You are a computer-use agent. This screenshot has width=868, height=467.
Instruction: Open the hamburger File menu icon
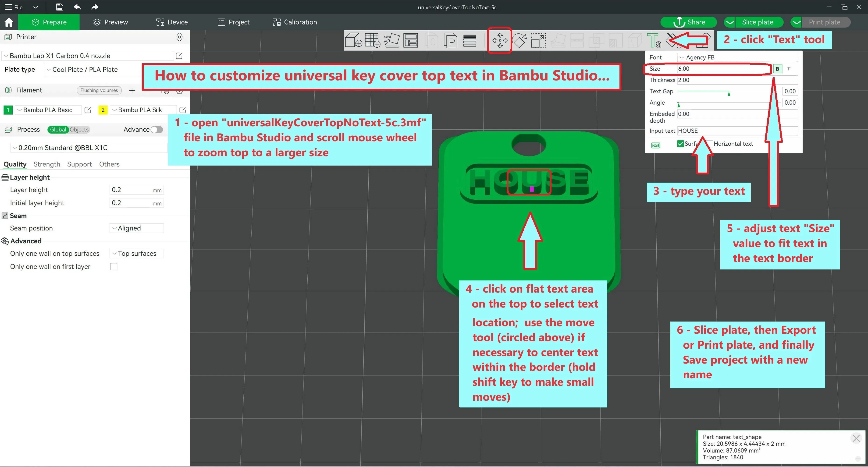[8, 7]
